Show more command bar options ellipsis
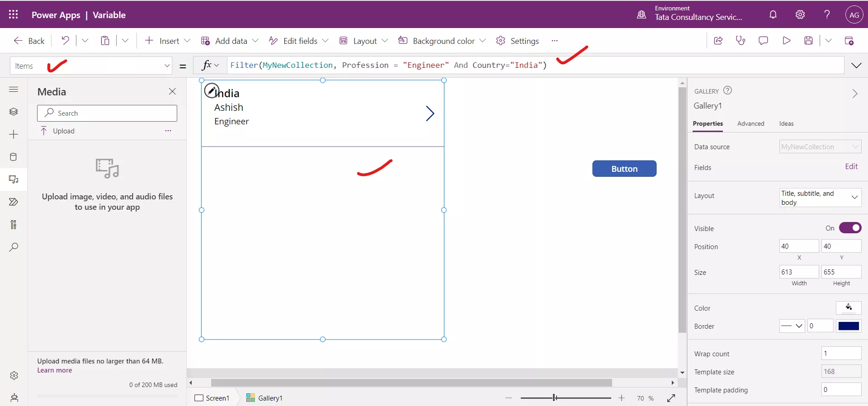Image resolution: width=868 pixels, height=406 pixels. coord(555,41)
